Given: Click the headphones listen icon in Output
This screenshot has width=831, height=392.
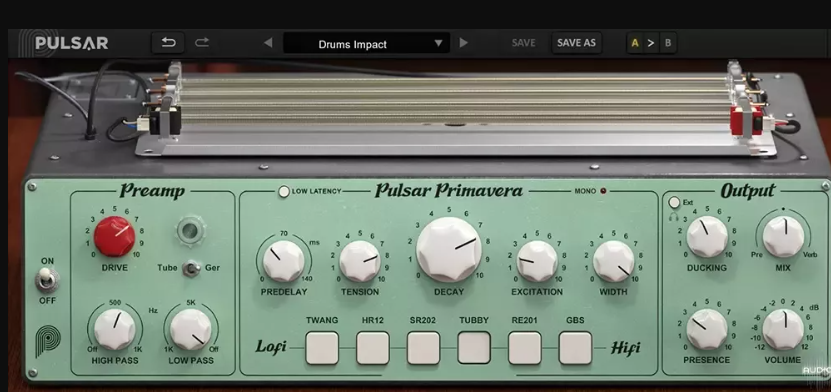Looking at the screenshot, I should coord(674,217).
